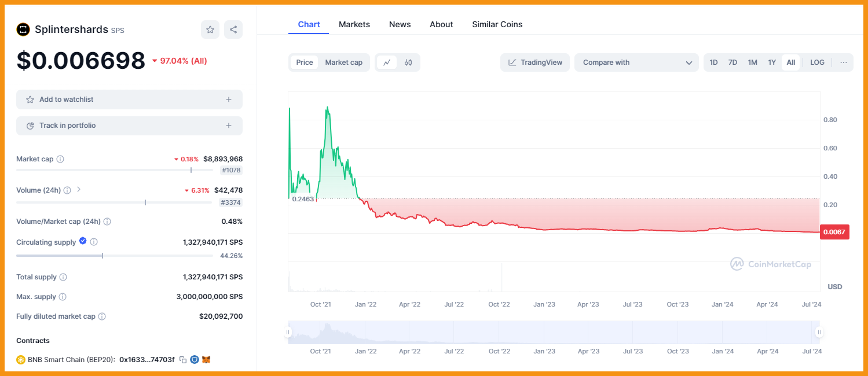The image size is (868, 376).
Task: Select the Price chart toggle
Action: click(305, 62)
